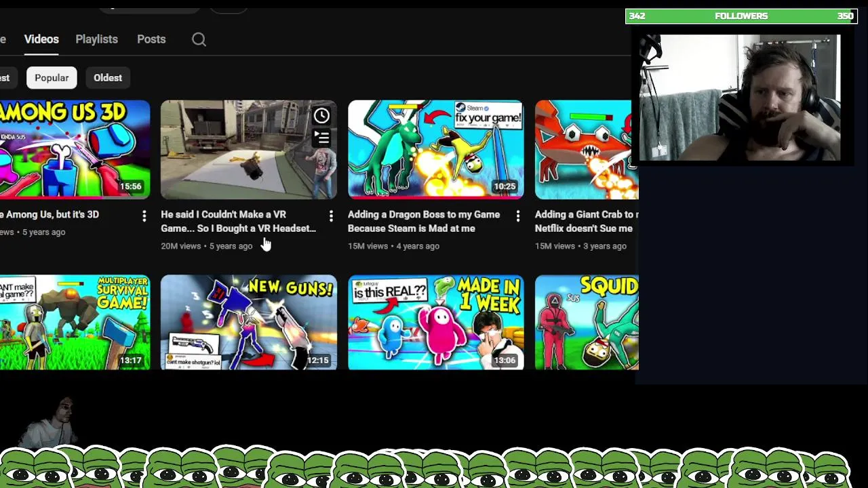Screen dimensions: 868x488
Task: Select the Popular sort chip
Action: pos(52,78)
